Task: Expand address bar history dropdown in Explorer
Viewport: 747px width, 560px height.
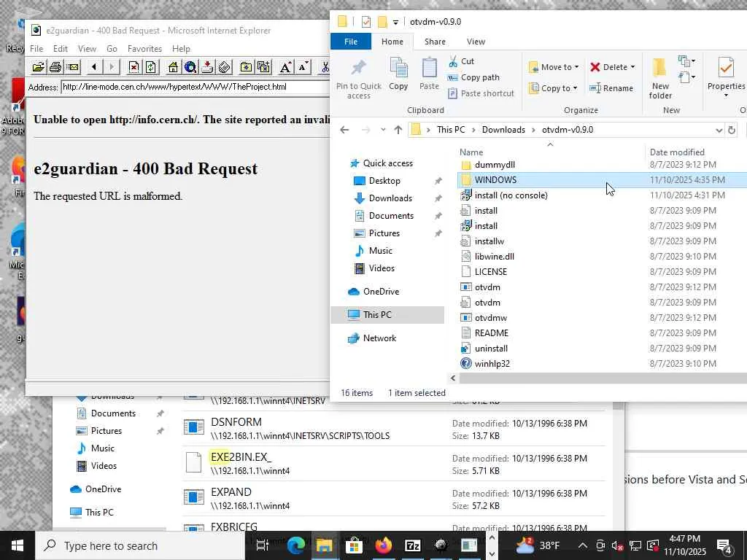Action: (x=719, y=130)
